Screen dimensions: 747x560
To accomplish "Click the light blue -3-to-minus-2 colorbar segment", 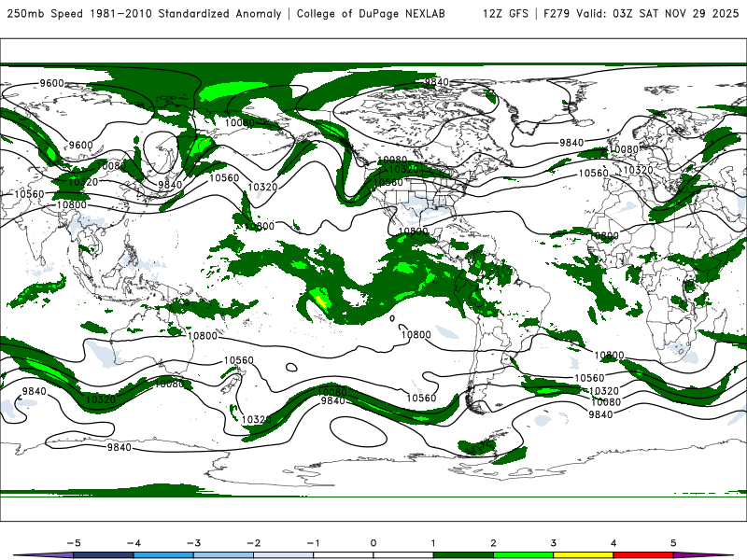I will point(224,555).
